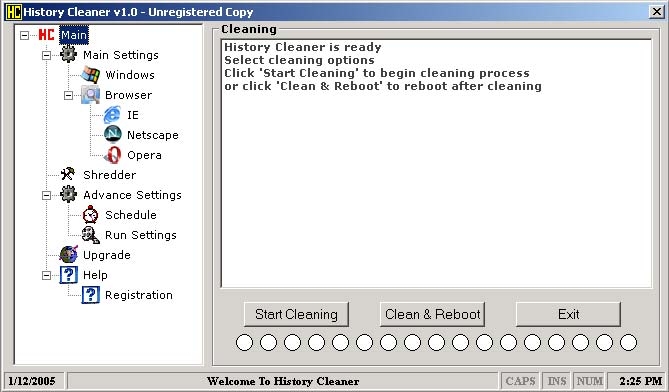The image size is (669, 392).
Task: Open Opera cleaning settings
Action: [x=144, y=155]
